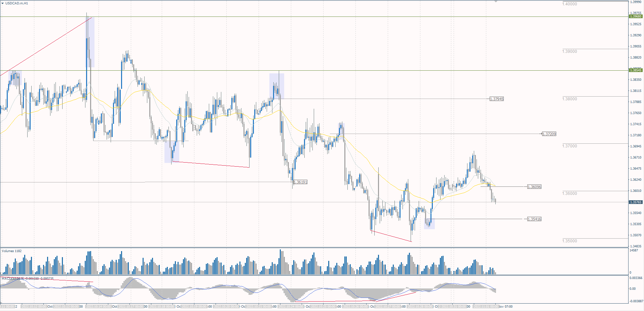Click the 1.37000 round level label
The width and height of the screenshot is (644, 311).
click(x=570, y=146)
